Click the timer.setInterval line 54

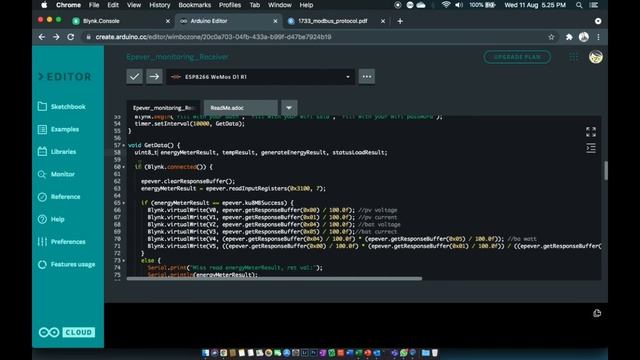(190, 124)
